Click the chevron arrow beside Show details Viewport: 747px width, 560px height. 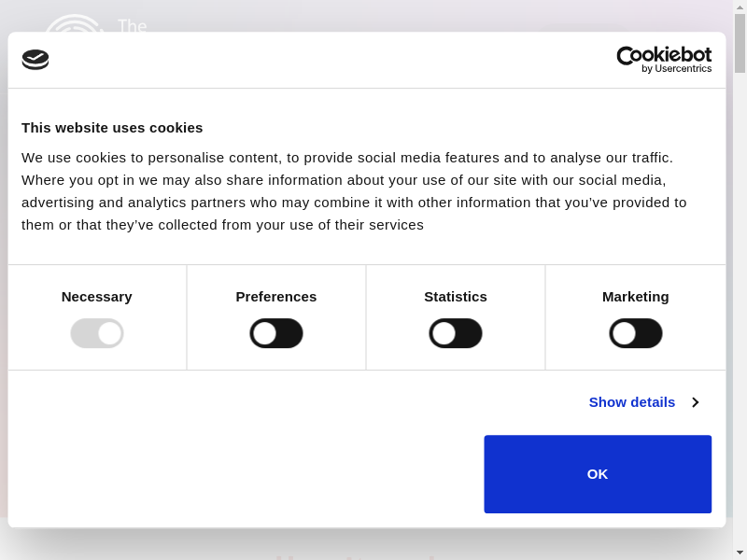point(695,402)
